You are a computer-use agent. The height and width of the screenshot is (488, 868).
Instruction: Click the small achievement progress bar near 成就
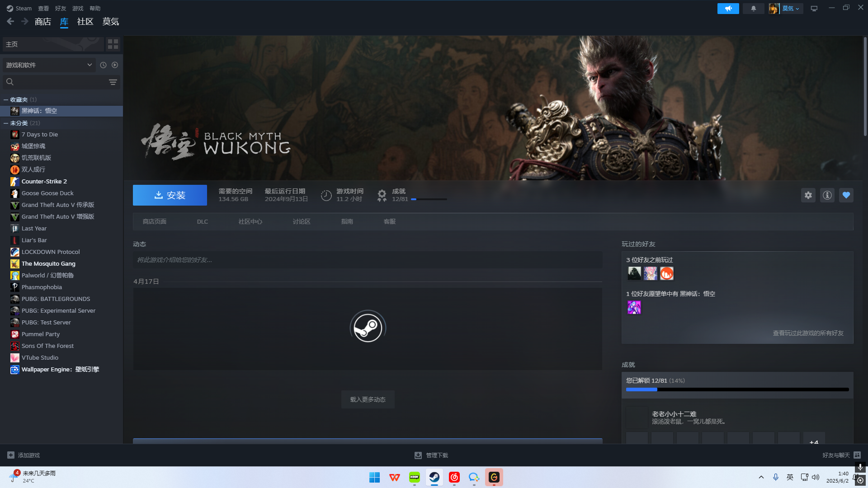click(x=429, y=199)
